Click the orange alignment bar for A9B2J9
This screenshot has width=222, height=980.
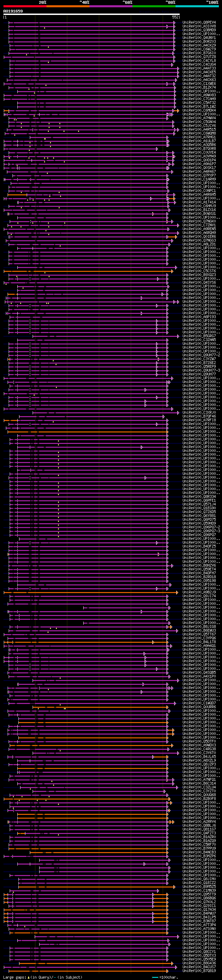(90, 593)
